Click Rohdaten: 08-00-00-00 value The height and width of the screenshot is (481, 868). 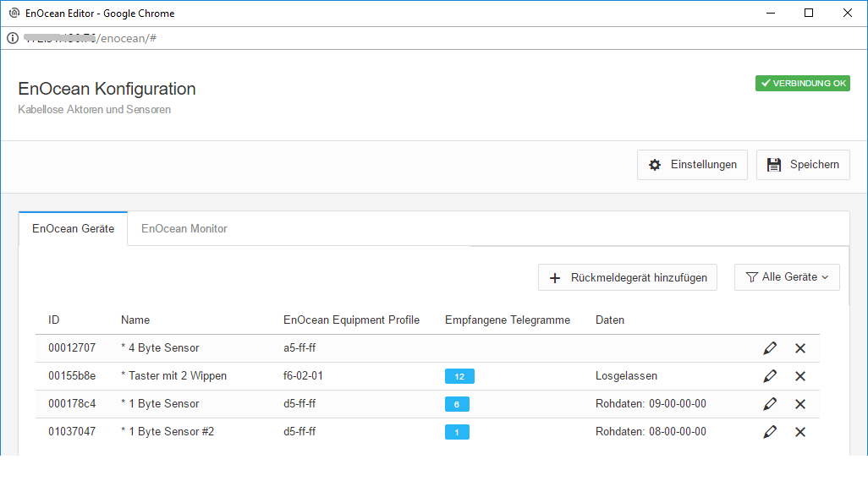click(651, 431)
